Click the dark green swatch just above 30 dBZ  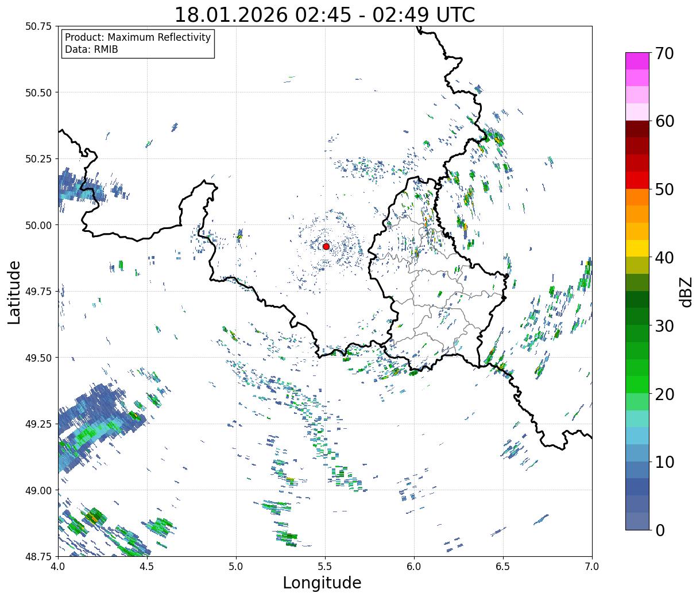click(x=637, y=316)
